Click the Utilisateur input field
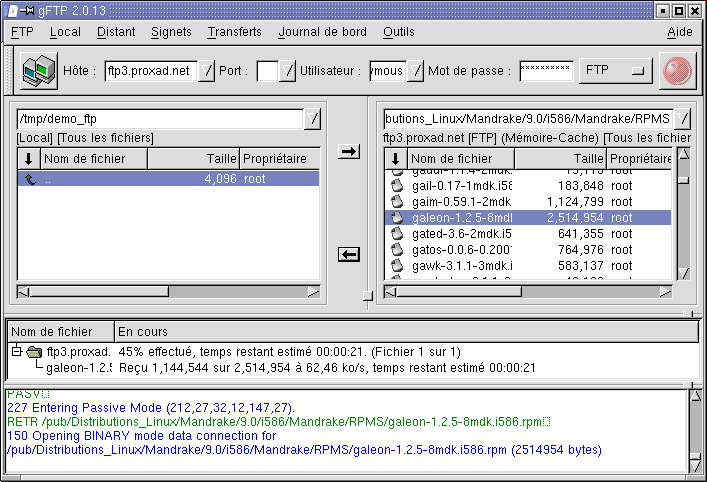The width and height of the screenshot is (707, 482). (x=388, y=71)
